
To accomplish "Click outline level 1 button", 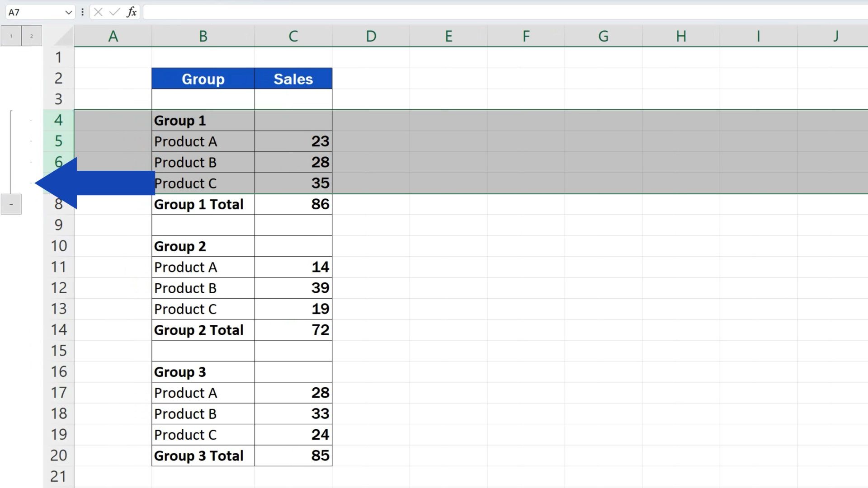I will [x=11, y=36].
